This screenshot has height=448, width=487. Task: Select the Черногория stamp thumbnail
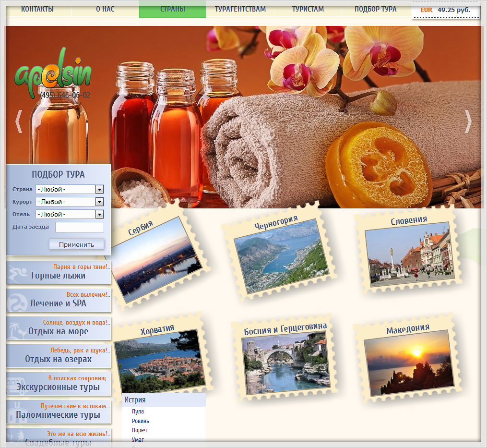(280, 254)
